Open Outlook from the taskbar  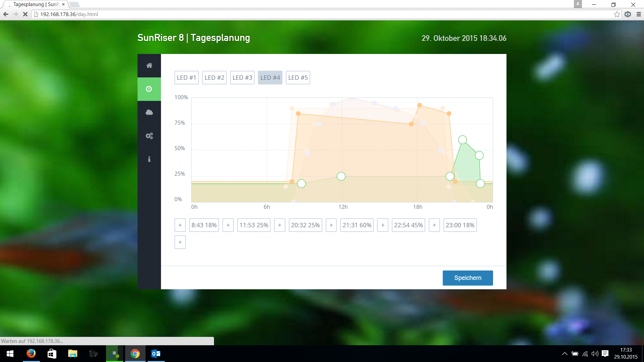coord(156,354)
